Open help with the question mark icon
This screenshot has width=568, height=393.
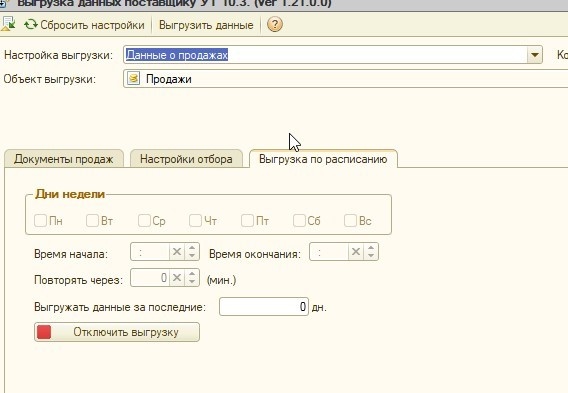pyautogui.click(x=275, y=25)
